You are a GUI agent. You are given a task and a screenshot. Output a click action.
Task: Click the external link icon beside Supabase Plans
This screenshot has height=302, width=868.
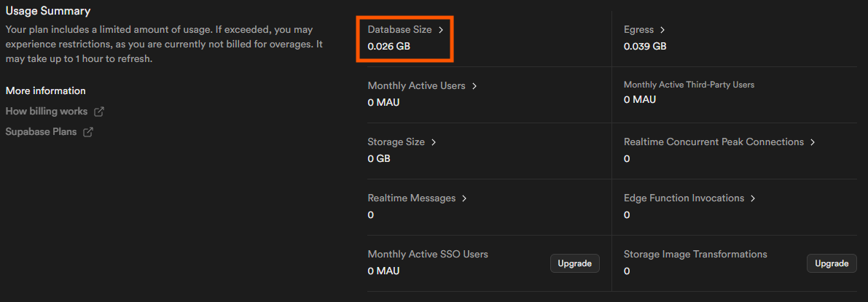point(88,133)
